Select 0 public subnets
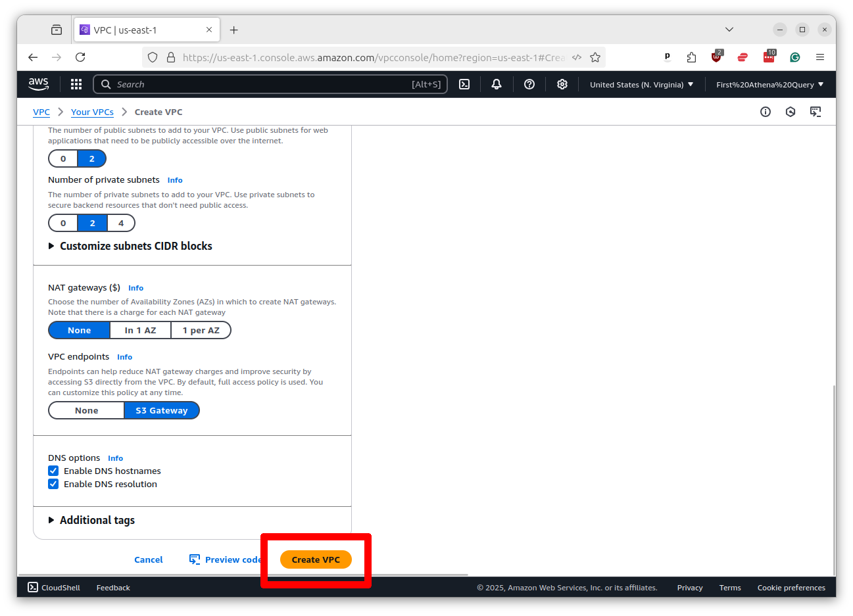Screen dimensions: 853x616 pos(62,158)
